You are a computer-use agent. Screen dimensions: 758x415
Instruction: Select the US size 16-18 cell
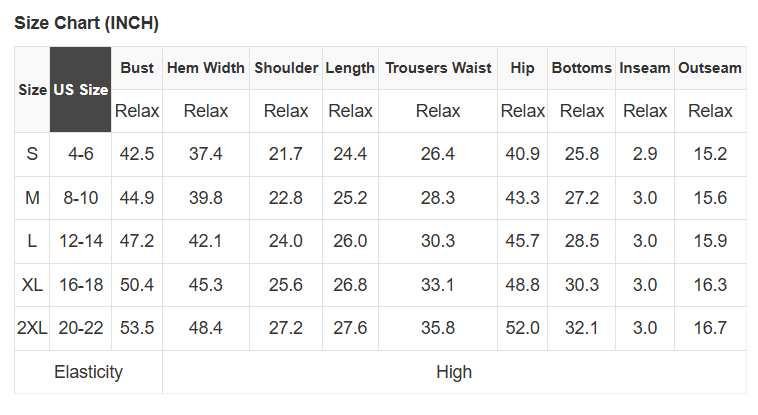click(x=81, y=285)
